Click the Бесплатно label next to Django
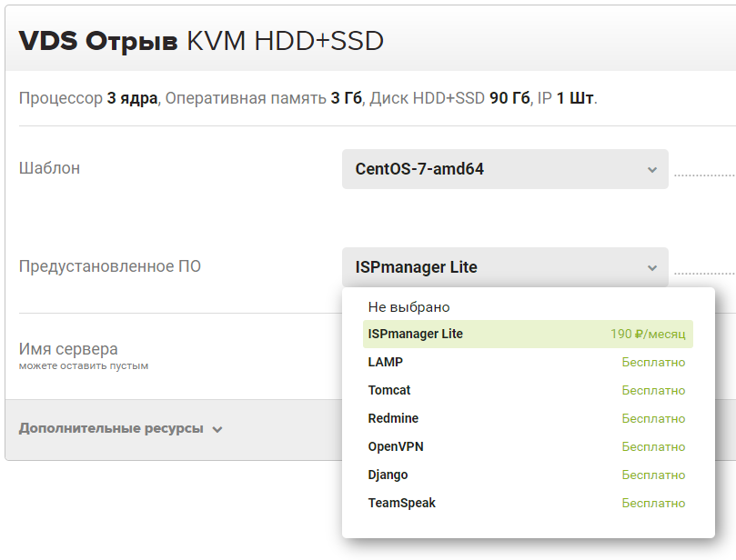This screenshot has width=736, height=560. (653, 475)
